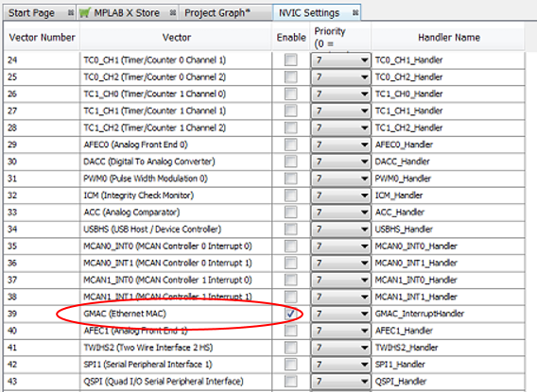This screenshot has height=392, width=537.
Task: Open the TC0_CH1 priority dropdown
Action: coord(340,60)
